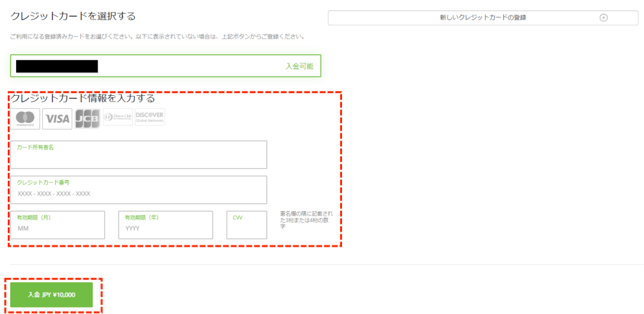The width and height of the screenshot is (644, 314).
Task: Click the Discover Global Network logo
Action: click(150, 117)
